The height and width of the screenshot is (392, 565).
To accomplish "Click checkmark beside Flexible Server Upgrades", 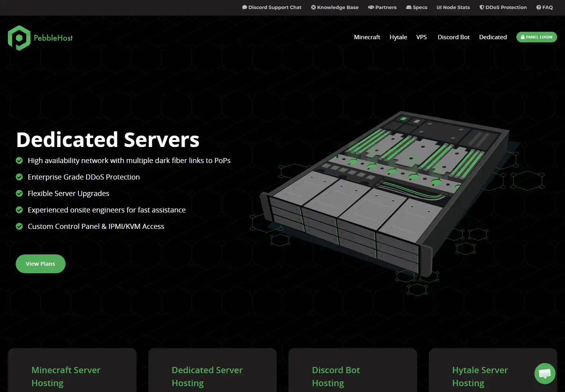I will [19, 193].
